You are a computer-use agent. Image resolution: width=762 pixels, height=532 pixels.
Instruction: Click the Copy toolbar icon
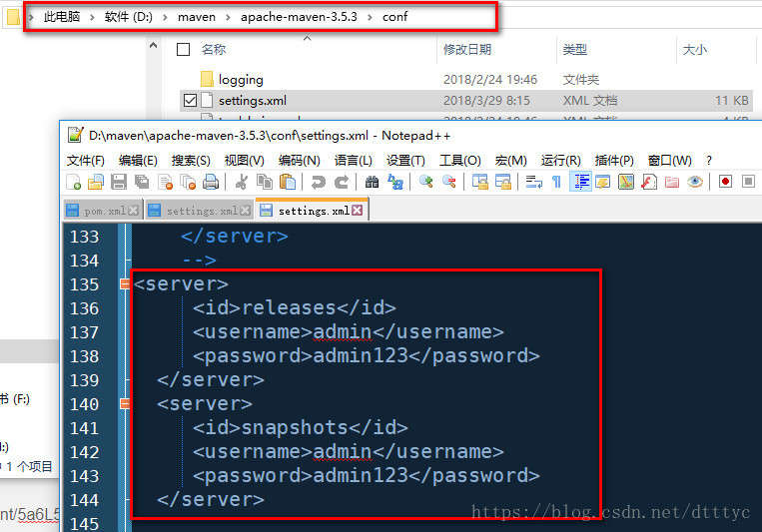pyautogui.click(x=265, y=183)
